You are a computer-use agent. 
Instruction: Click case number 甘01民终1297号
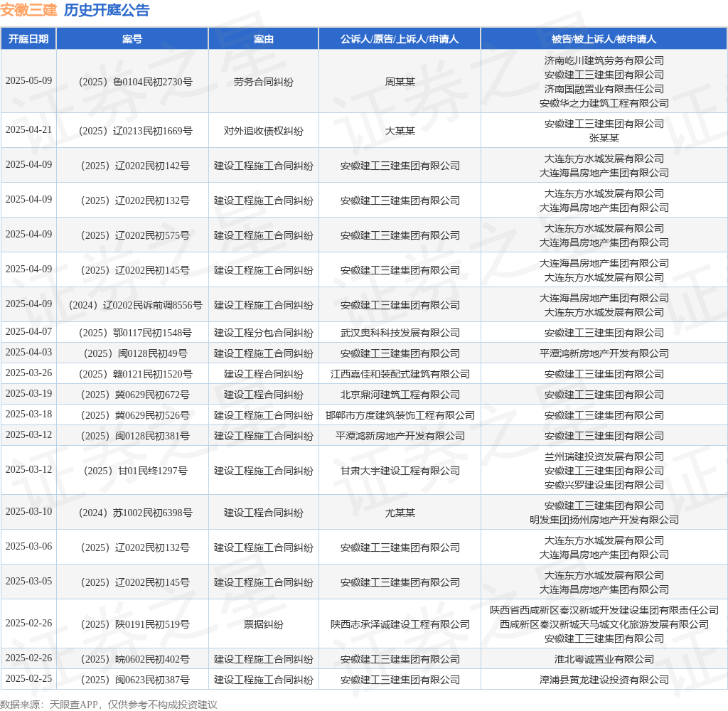(135, 471)
